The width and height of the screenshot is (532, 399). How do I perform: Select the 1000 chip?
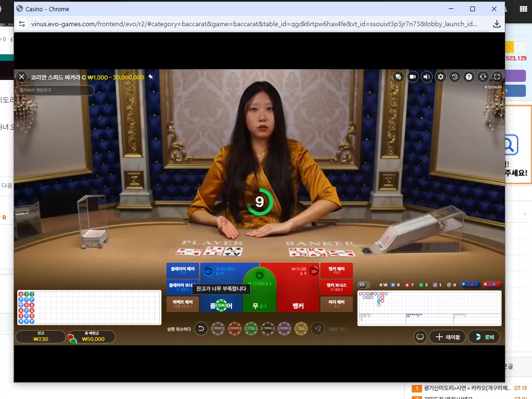(x=218, y=328)
